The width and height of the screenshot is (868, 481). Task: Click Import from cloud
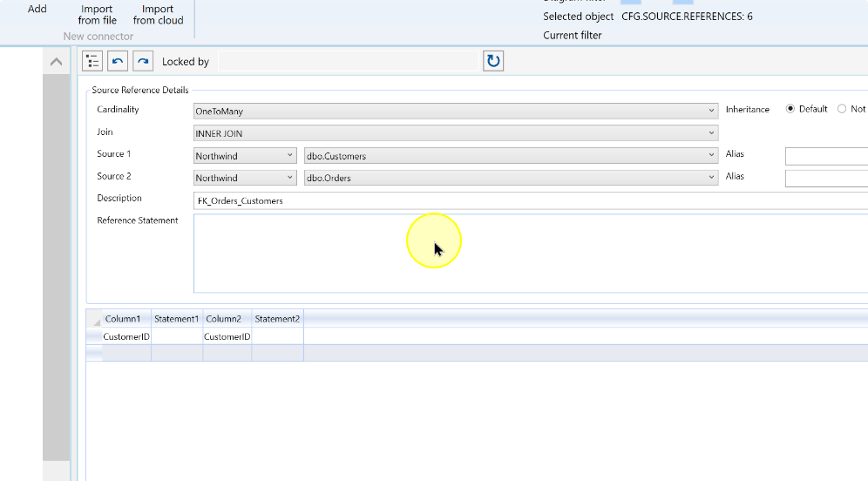158,15
